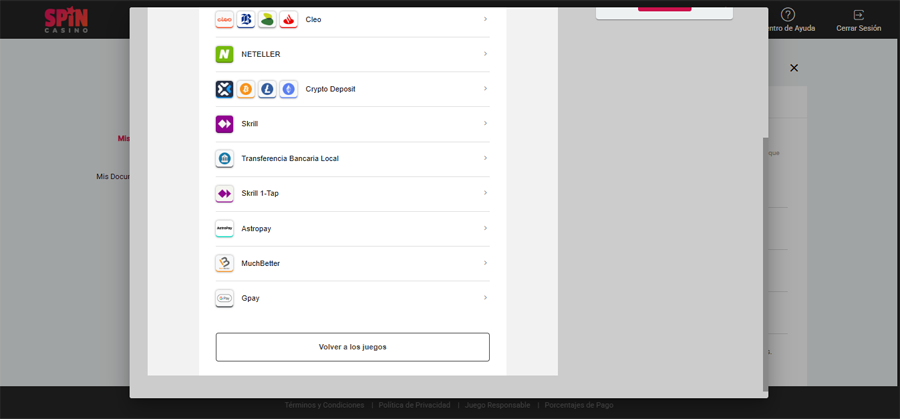Close the panel with the X icon
The height and width of the screenshot is (419, 900).
tap(794, 68)
